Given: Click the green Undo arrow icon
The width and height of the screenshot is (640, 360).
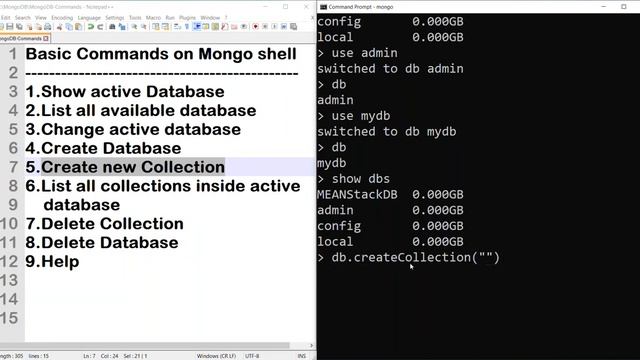Looking at the screenshot, I should point(91,27).
